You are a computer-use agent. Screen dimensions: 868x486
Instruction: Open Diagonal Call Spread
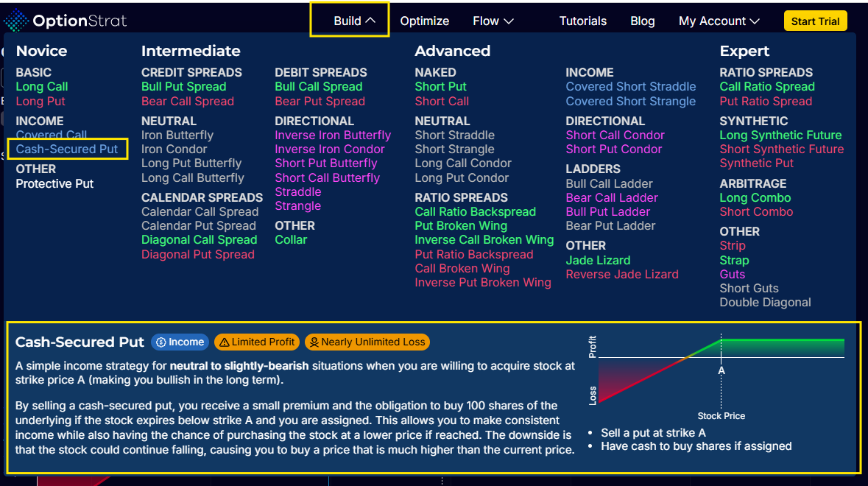coord(200,239)
